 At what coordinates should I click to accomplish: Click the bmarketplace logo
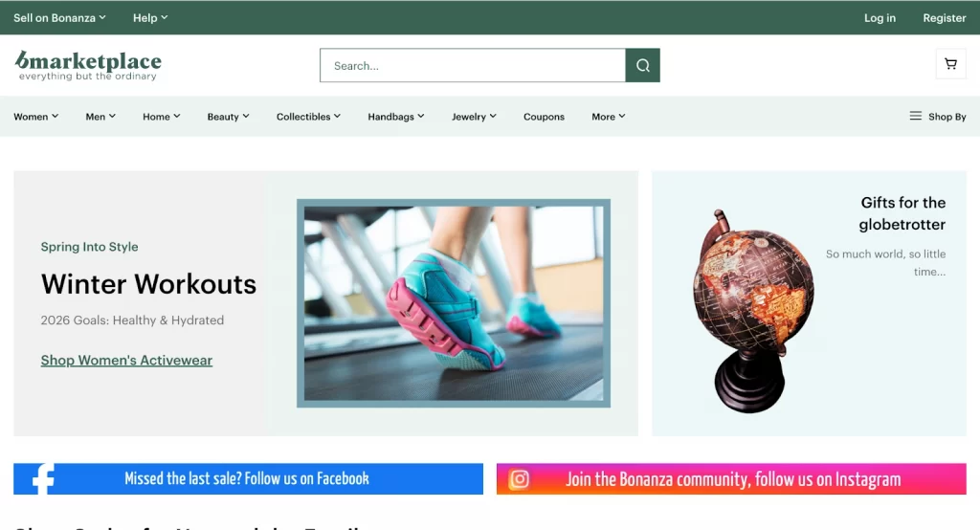pyautogui.click(x=88, y=65)
